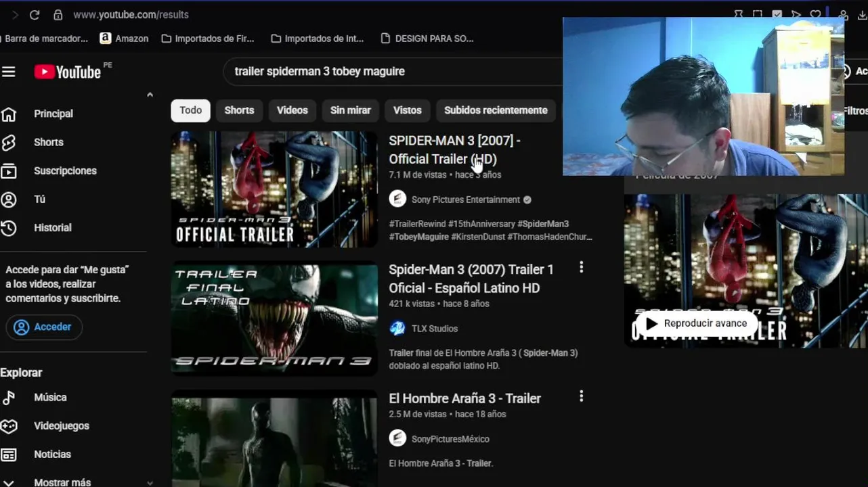Select the Sin mirar filter chip

(x=351, y=110)
